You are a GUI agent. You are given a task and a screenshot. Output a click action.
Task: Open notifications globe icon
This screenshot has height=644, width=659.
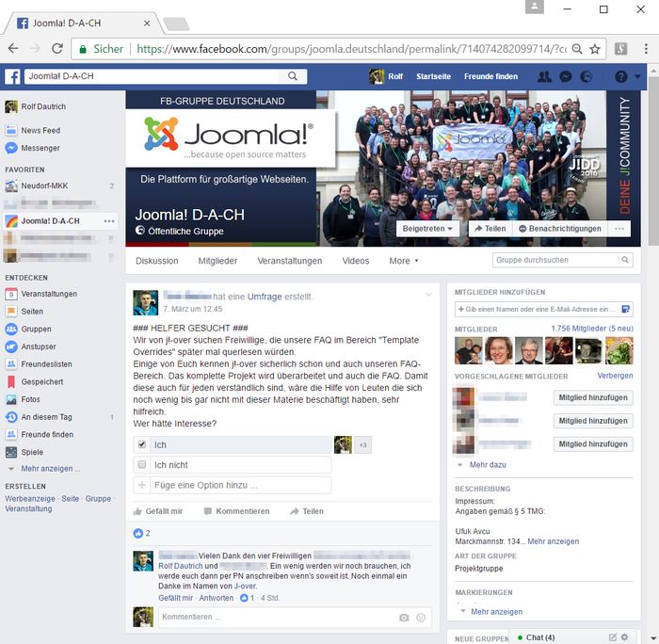[587, 76]
